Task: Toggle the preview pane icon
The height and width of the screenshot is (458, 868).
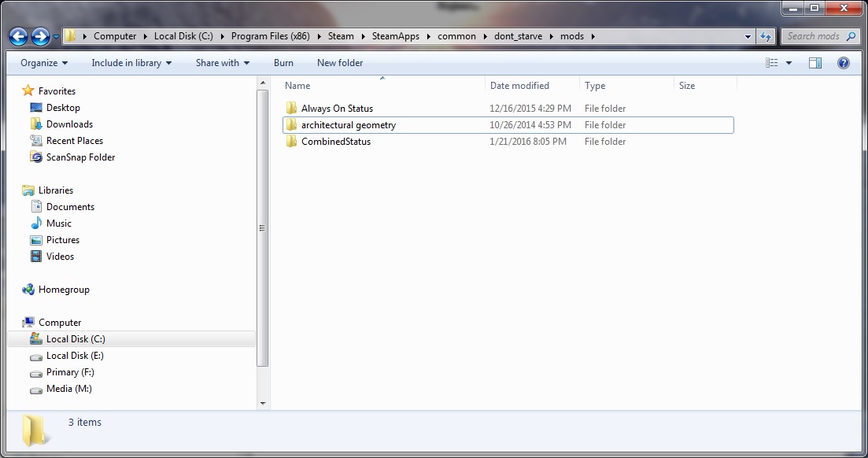Action: click(x=815, y=63)
